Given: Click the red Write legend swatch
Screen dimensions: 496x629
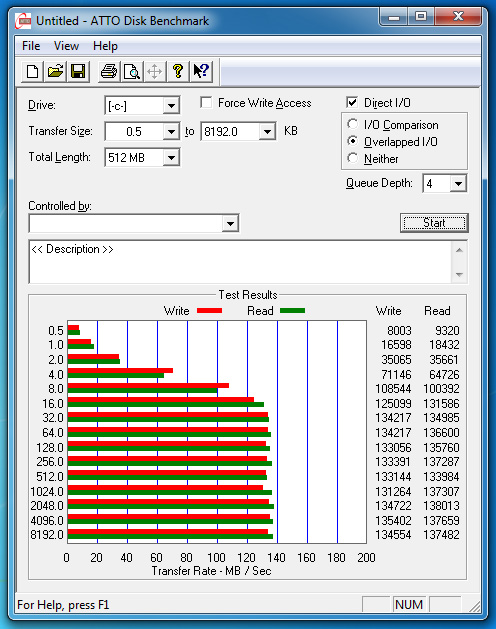Looking at the screenshot, I should point(209,310).
